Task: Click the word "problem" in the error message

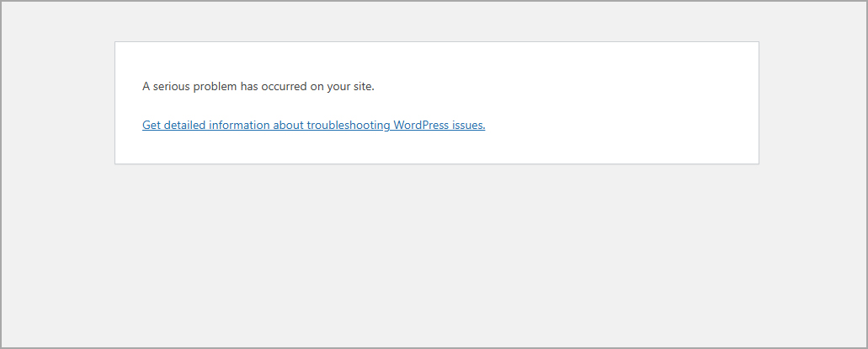Action: 216,87
